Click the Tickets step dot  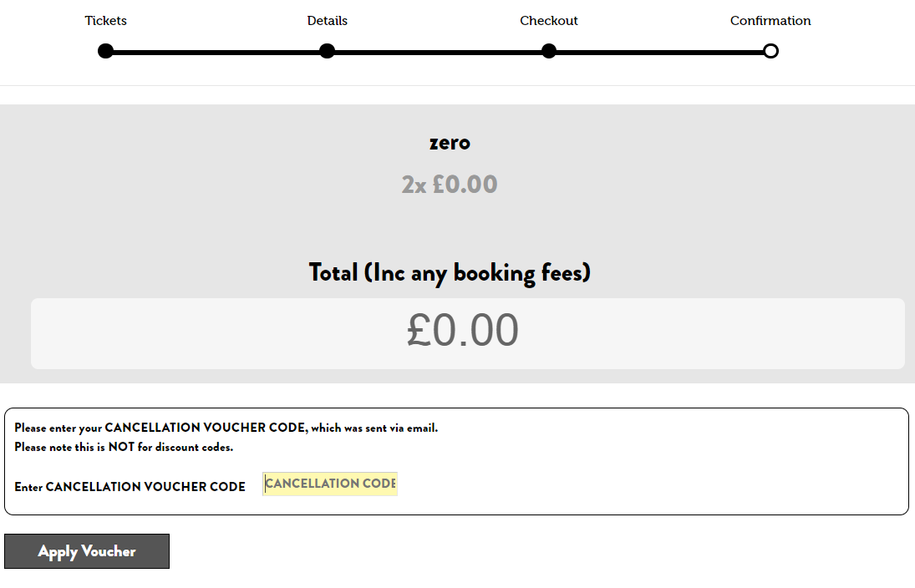(x=105, y=52)
